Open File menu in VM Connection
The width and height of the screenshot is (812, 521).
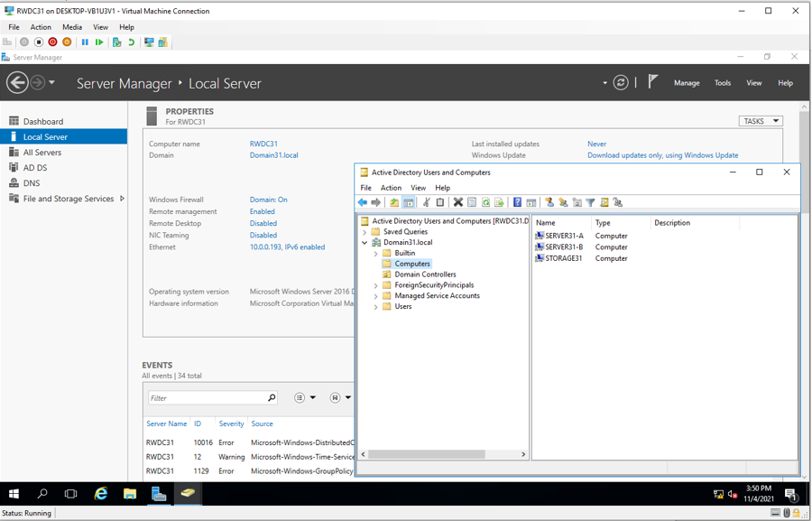(x=14, y=27)
